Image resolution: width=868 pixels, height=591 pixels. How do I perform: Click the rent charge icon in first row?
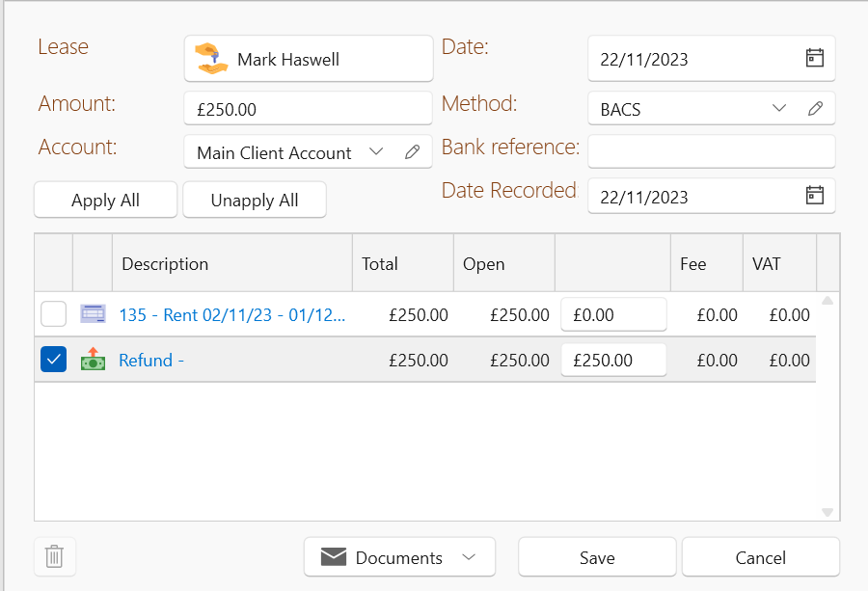93,314
